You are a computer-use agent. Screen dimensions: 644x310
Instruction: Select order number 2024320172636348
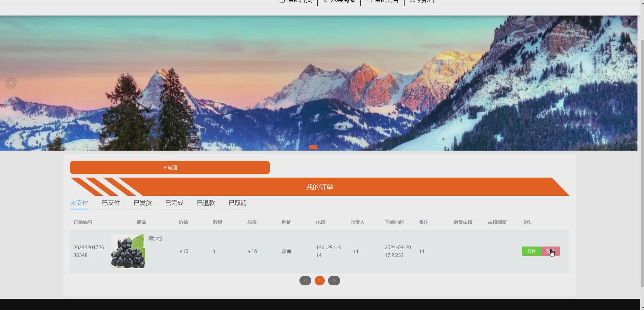[89, 251]
